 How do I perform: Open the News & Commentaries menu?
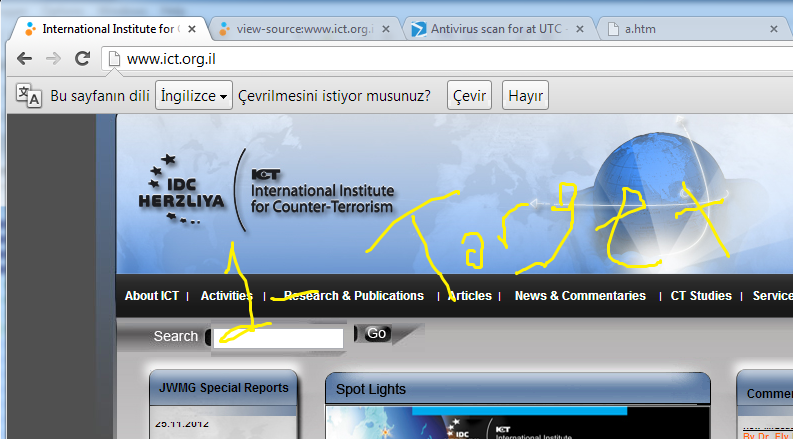(580, 296)
